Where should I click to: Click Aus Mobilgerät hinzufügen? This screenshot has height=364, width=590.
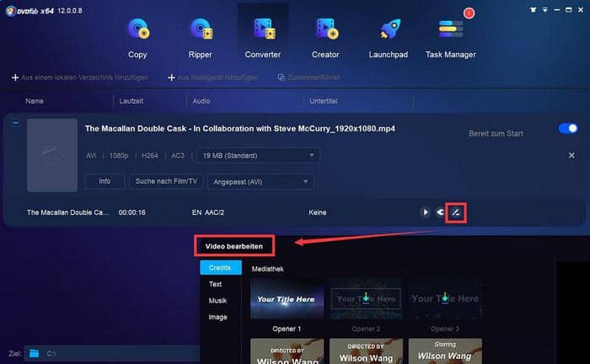(217, 78)
